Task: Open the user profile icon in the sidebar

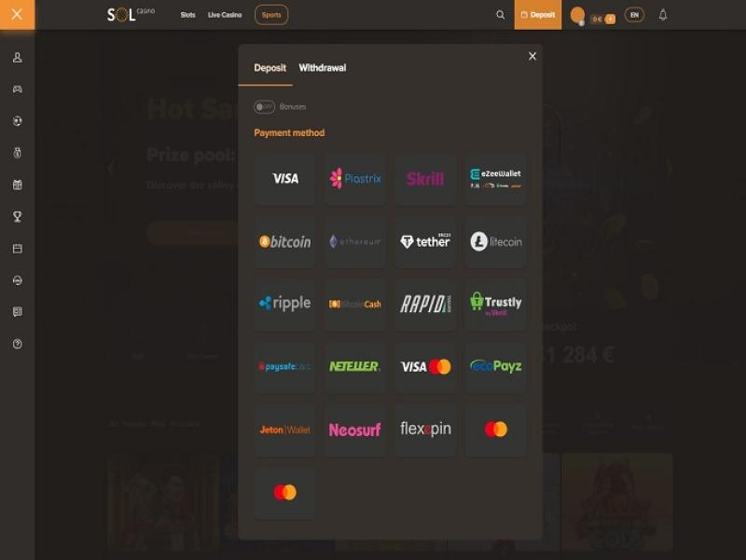Action: [x=18, y=58]
